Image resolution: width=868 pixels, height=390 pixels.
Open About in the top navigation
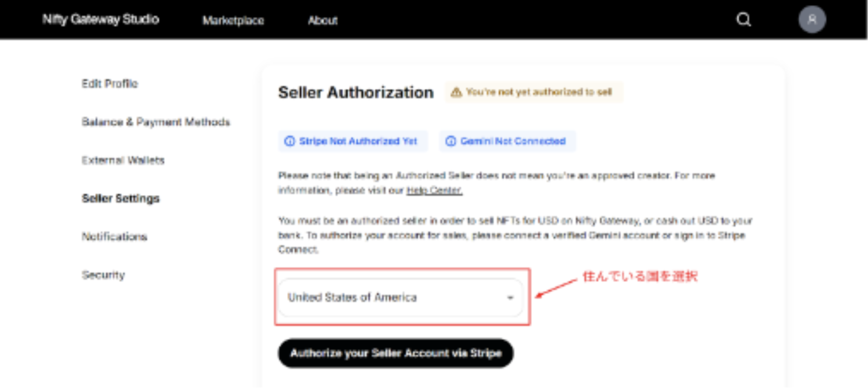pos(323,21)
